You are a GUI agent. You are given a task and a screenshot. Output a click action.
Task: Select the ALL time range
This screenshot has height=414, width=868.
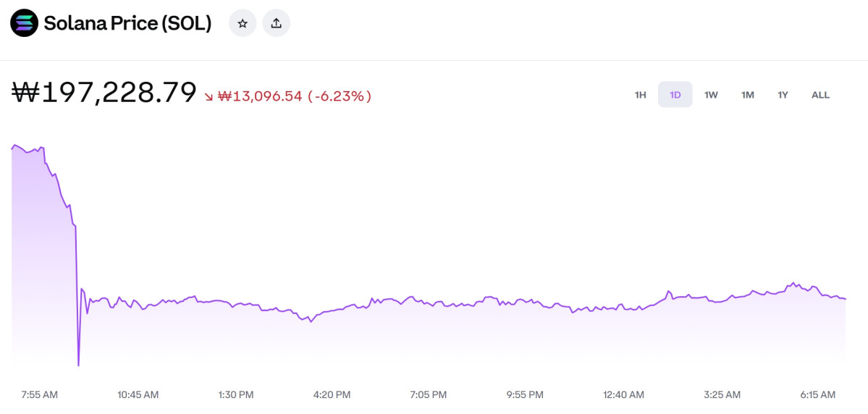820,95
